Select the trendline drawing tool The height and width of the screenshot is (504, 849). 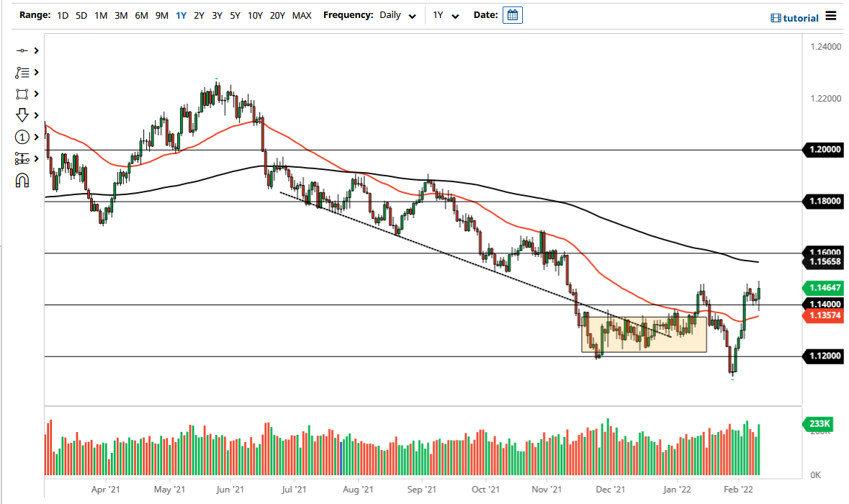click(x=22, y=50)
